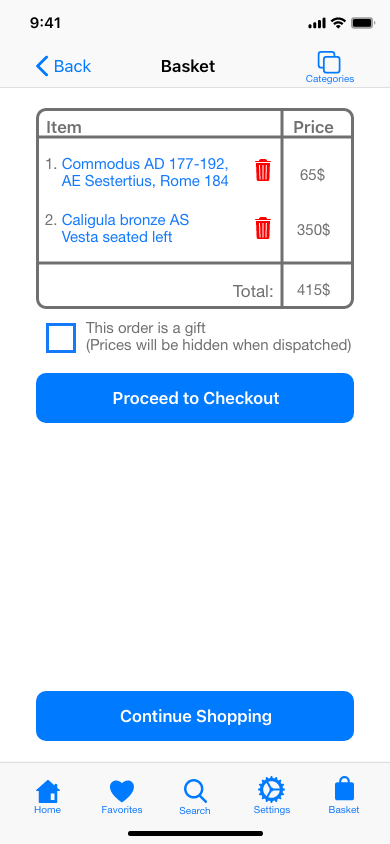Select the Favorites tab label
Image resolution: width=390 pixels, height=844 pixels.
tap(122, 810)
